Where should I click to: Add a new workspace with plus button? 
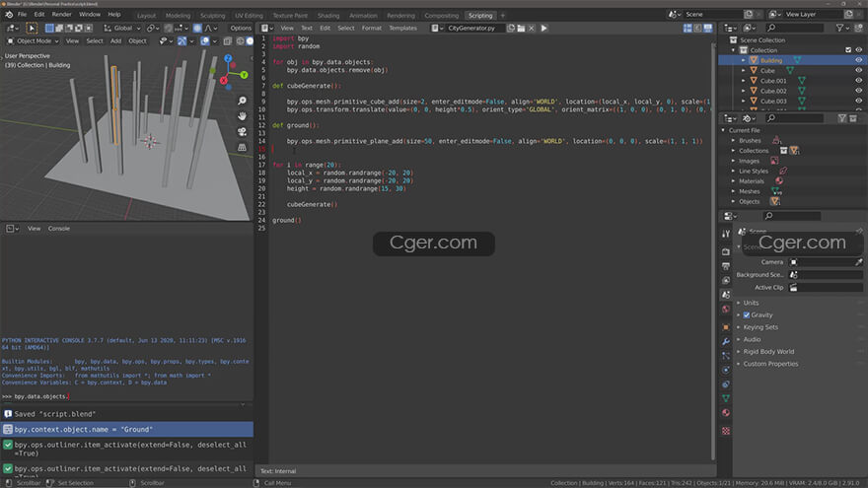[x=503, y=16]
